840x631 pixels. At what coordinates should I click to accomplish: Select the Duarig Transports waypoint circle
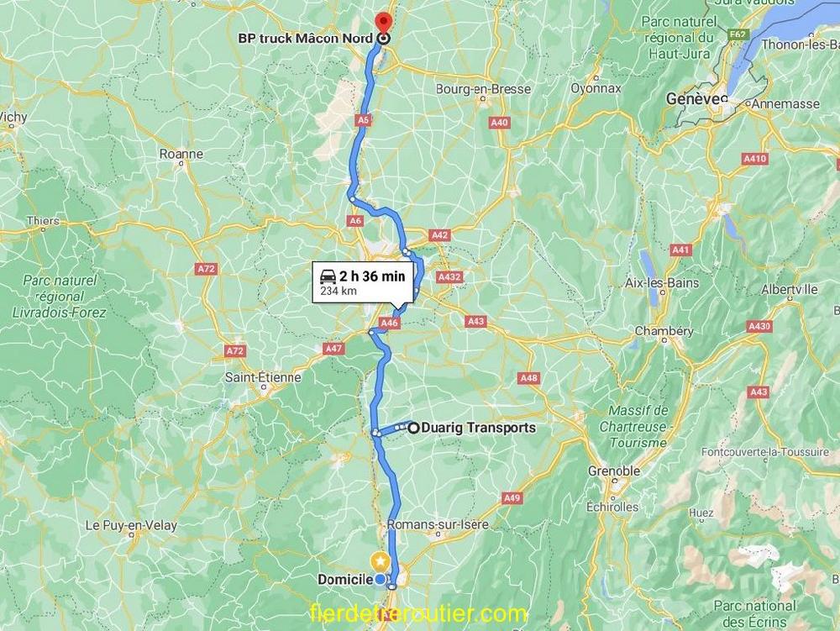click(413, 428)
